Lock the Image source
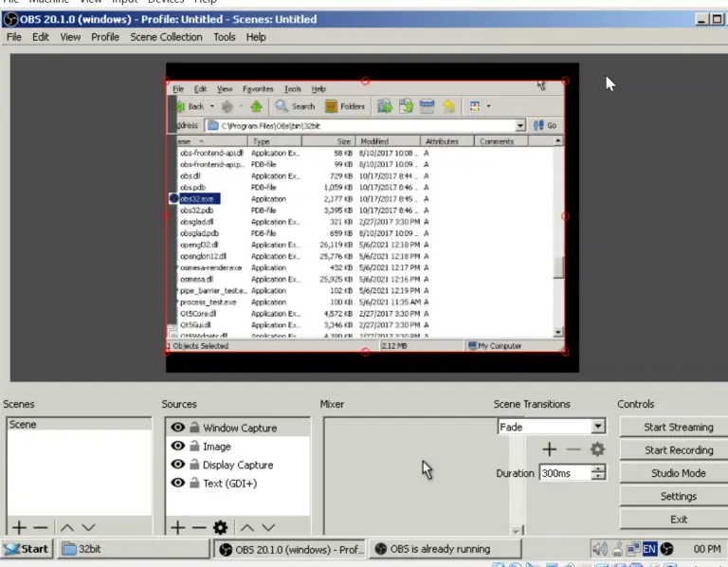728x567 pixels. point(194,446)
